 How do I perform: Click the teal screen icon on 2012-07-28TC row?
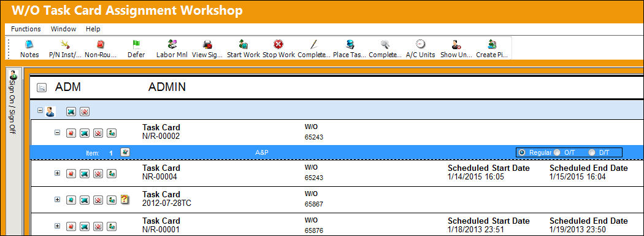[85, 200]
